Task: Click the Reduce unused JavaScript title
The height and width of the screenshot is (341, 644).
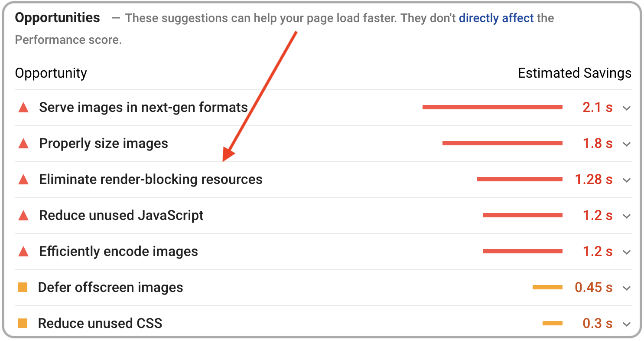Action: point(121,216)
